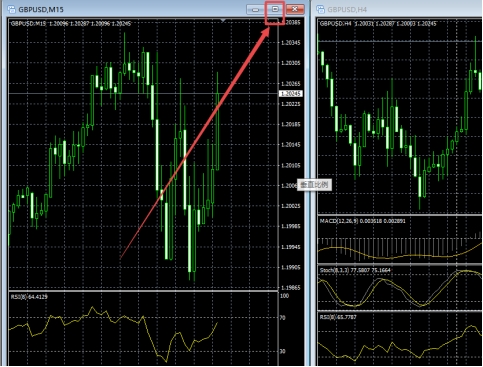
Task: Click price scale value 1.20145
Action: (291, 145)
